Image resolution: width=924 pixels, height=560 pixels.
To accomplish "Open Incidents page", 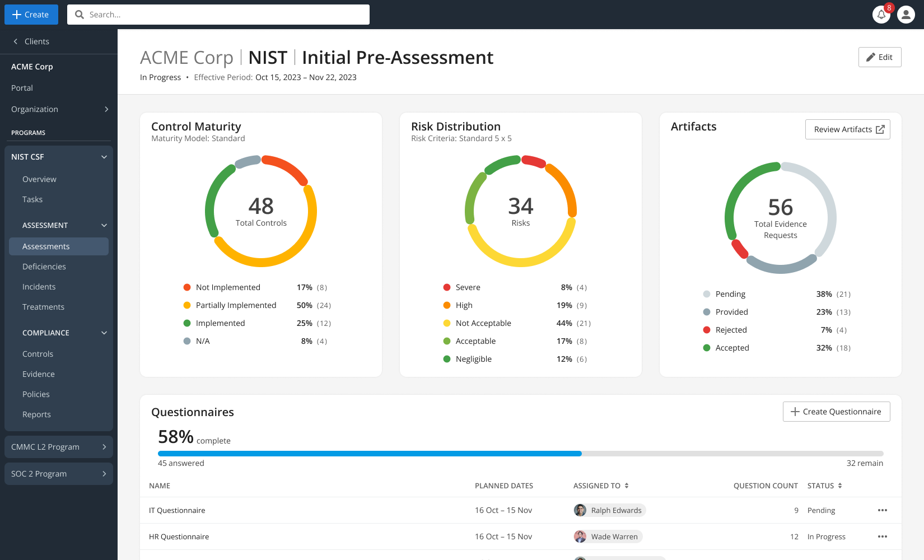I will [x=39, y=287].
